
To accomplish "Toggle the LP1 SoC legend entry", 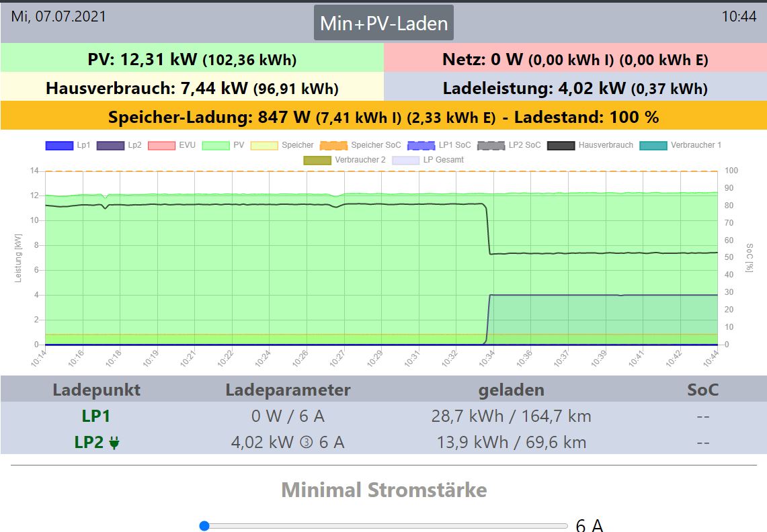I will pos(439,145).
